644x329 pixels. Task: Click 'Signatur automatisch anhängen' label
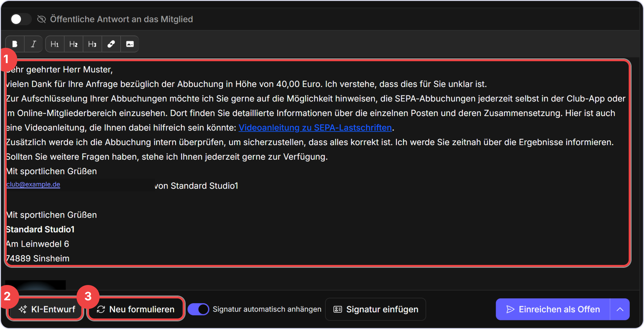point(267,309)
